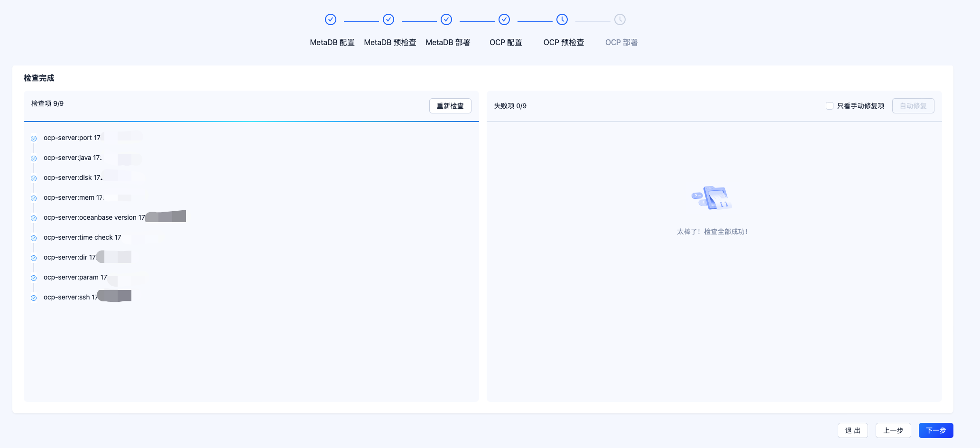This screenshot has width=980, height=448.
Task: Click the 自动修复 button
Action: click(913, 106)
